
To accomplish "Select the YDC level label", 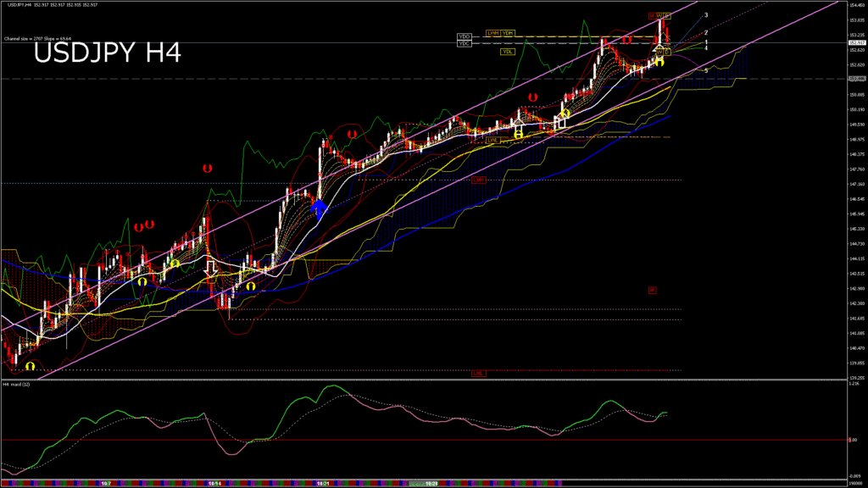I will coord(464,43).
